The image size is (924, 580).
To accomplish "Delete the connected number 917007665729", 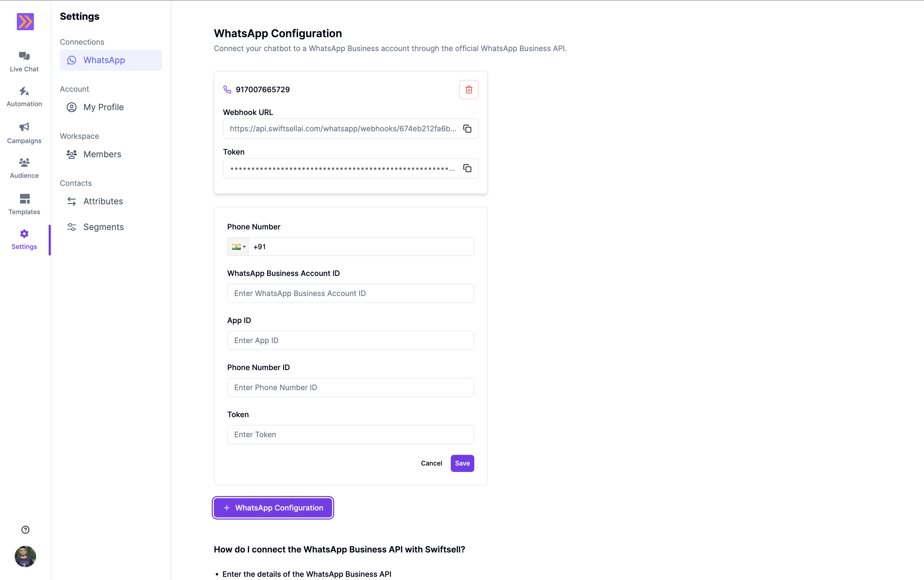I will [x=469, y=89].
